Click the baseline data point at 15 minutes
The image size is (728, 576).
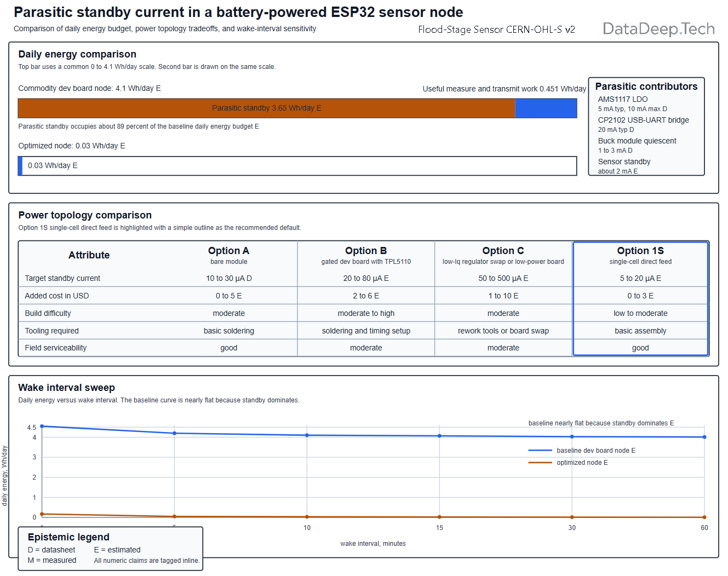point(439,436)
